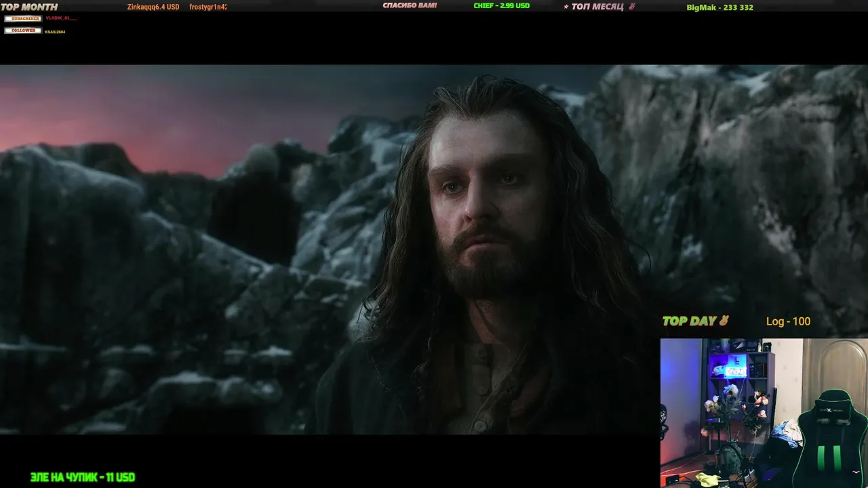Click the main movie video frame
The width and height of the screenshot is (868, 488).
point(434,249)
